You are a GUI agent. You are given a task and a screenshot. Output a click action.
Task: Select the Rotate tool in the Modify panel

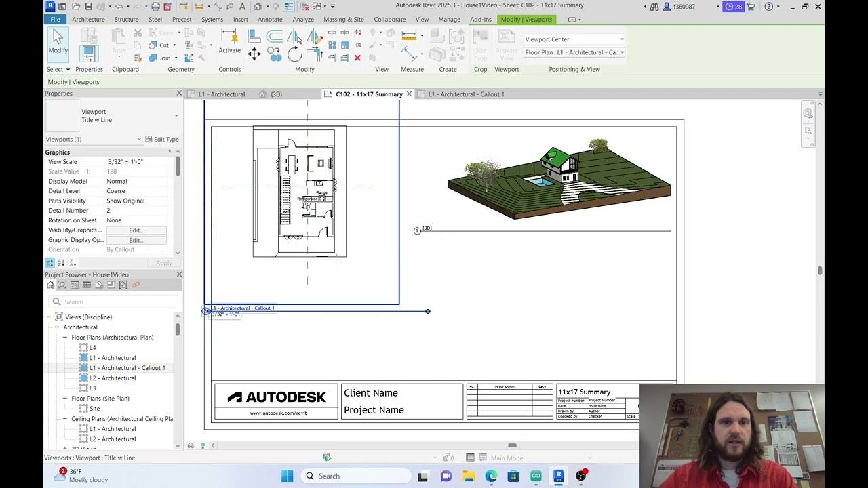point(294,55)
